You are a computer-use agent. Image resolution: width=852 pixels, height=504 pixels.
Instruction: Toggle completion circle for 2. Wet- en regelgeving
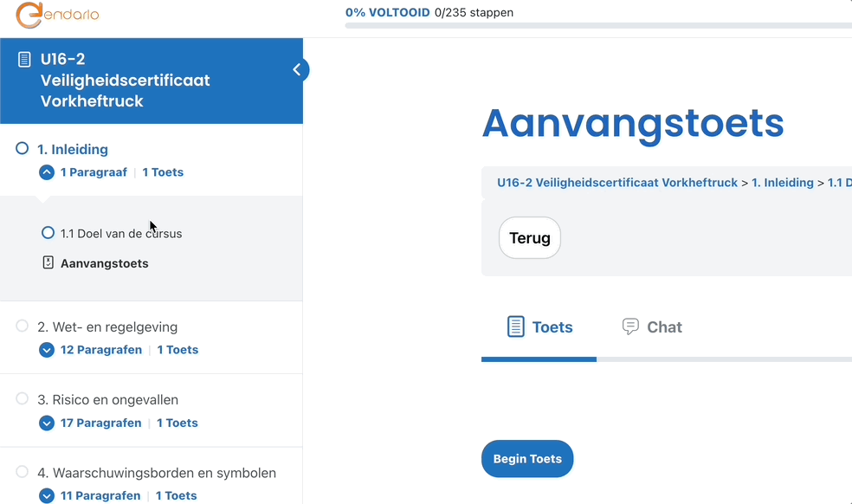[x=23, y=326]
